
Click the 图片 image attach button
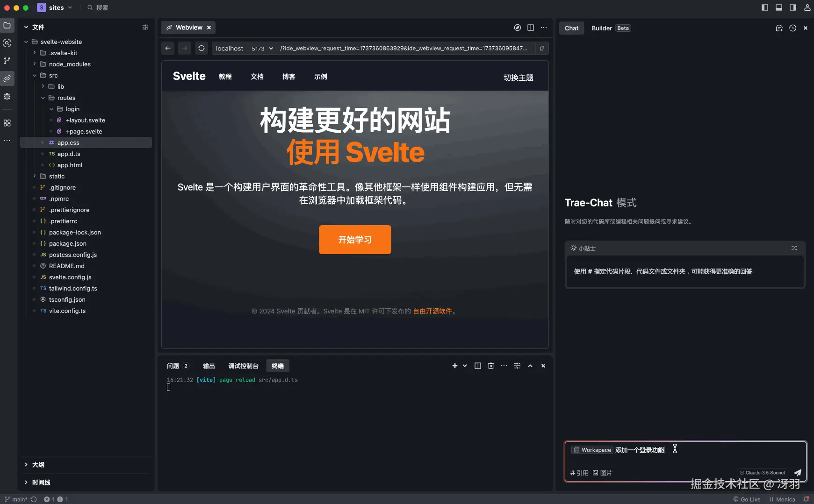[603, 473]
